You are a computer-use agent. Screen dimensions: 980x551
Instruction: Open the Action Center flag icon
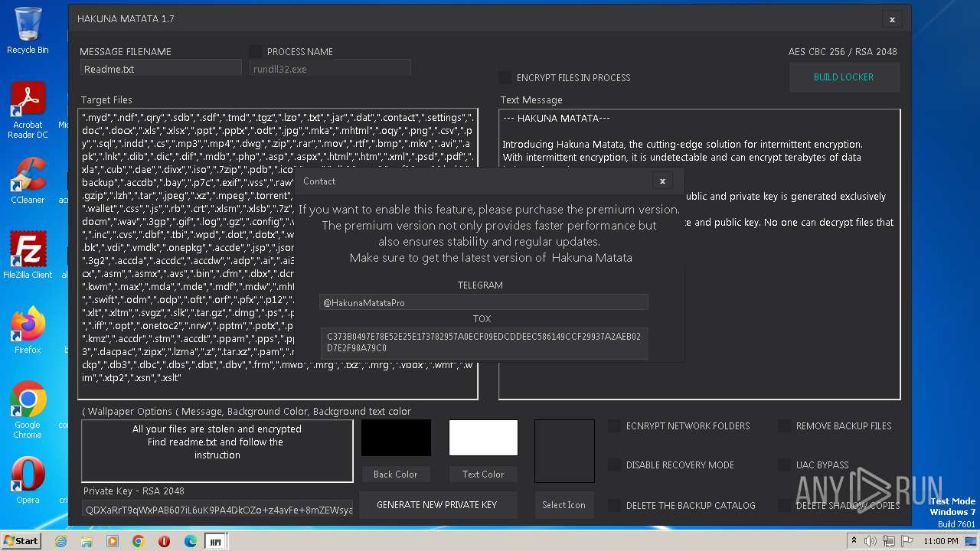[x=906, y=541]
